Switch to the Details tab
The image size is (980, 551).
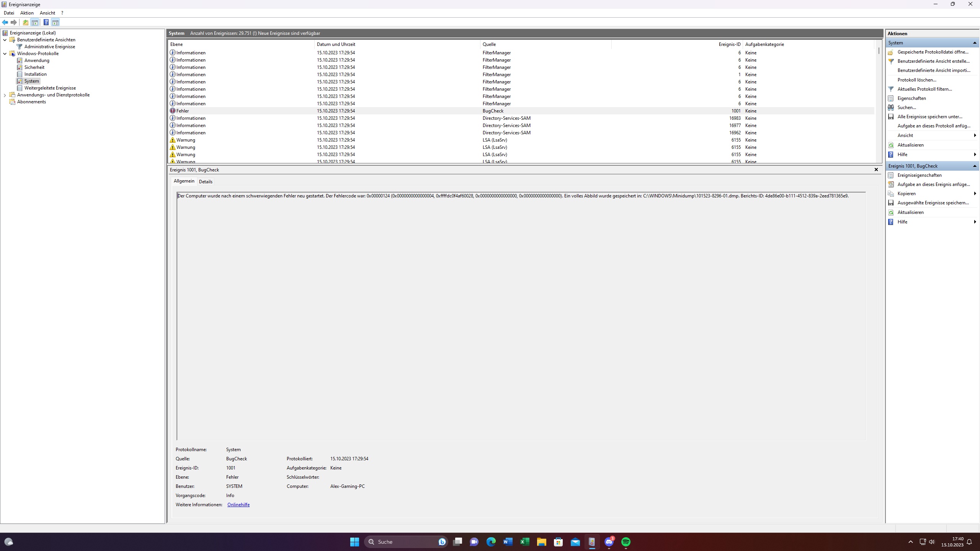(x=206, y=182)
